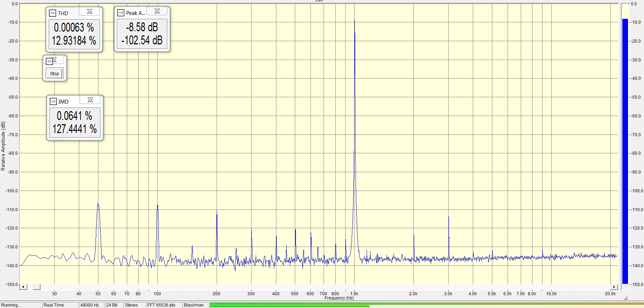The height and width of the screenshot is (308, 644).
Task: Click the green input level meter
Action: coord(426,305)
